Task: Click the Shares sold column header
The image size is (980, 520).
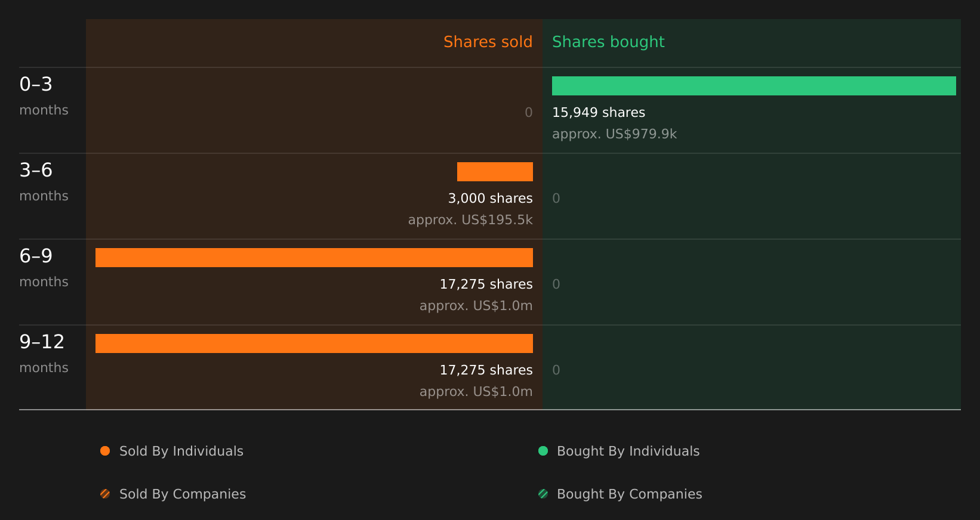Action: tap(488, 42)
